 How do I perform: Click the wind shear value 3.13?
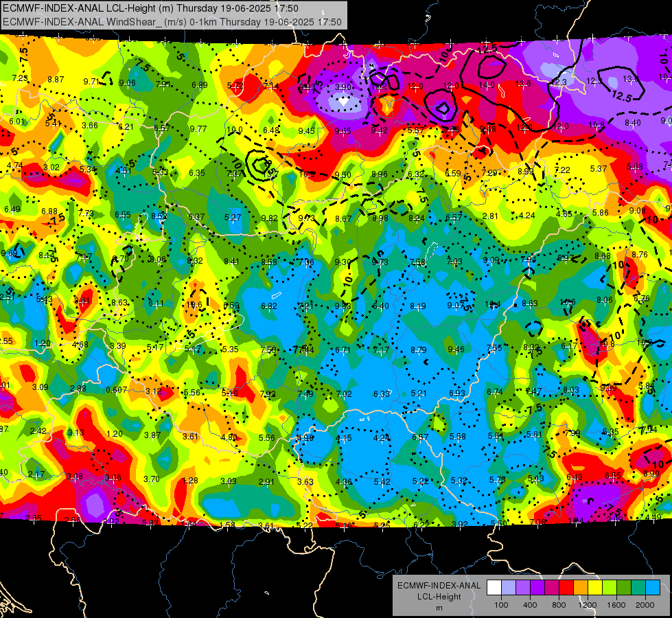pos(76,433)
